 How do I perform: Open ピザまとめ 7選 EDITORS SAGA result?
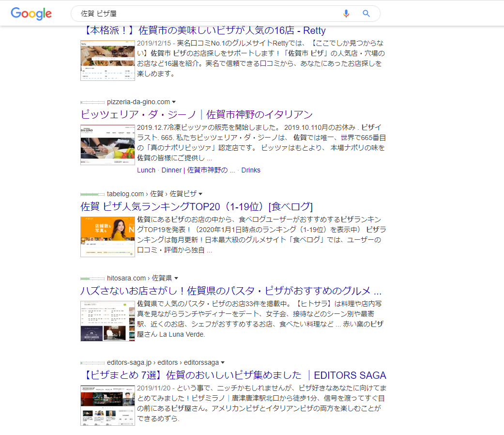pos(233,375)
